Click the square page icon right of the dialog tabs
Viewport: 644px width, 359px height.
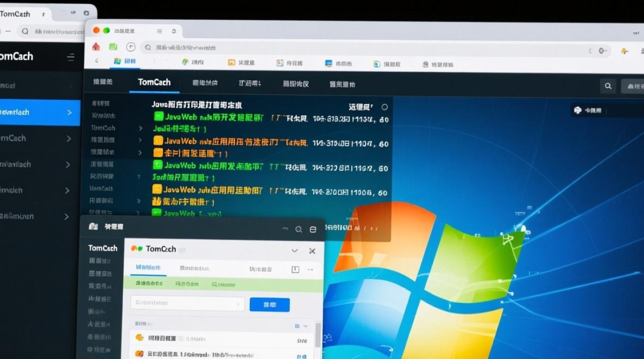click(296, 269)
